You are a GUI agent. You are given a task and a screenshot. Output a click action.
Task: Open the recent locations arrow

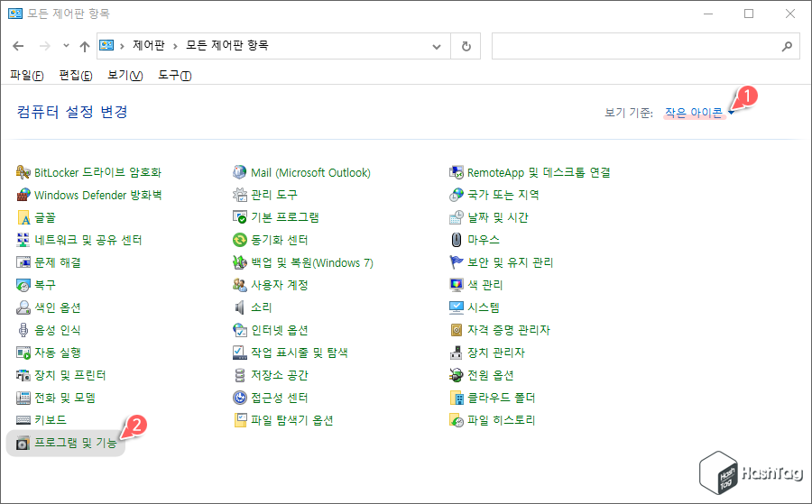point(66,46)
